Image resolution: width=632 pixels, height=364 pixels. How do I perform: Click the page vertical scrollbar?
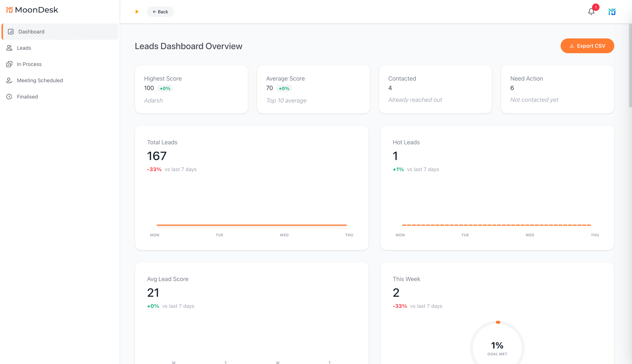[630, 65]
